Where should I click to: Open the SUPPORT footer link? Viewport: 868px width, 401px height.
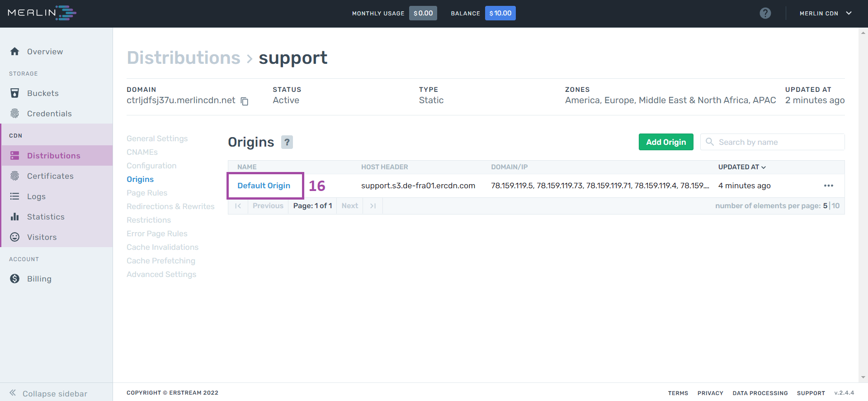[811, 393]
